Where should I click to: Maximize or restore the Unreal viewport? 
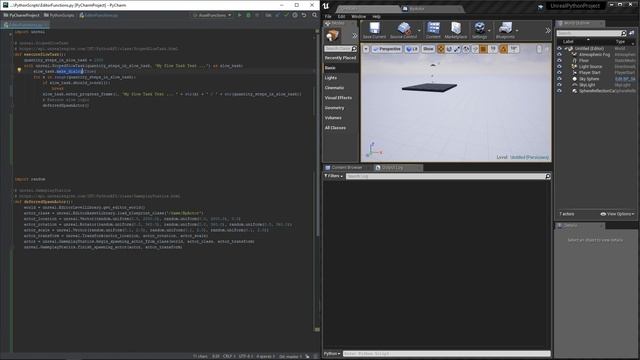coord(547,49)
